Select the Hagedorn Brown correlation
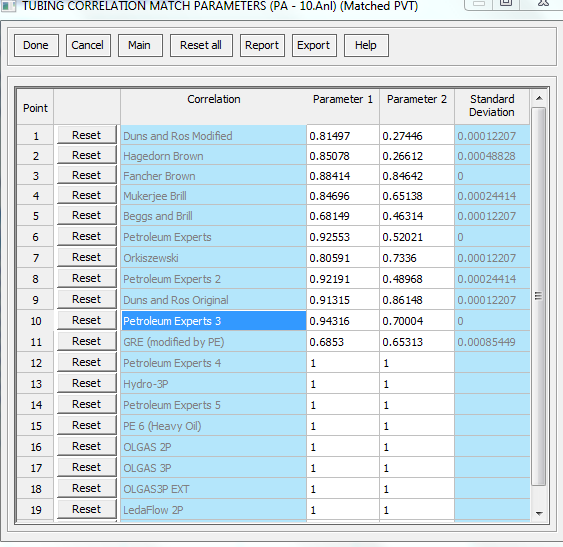563x547 pixels. tap(214, 156)
